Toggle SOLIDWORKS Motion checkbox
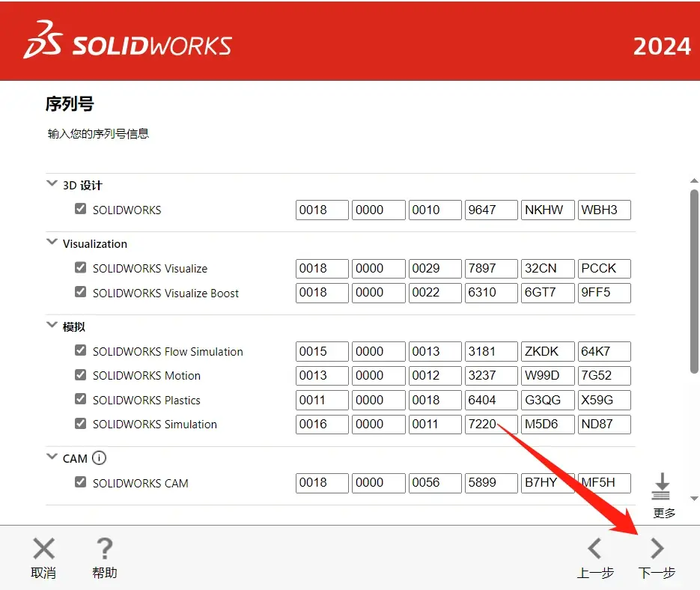The height and width of the screenshot is (590, 700). point(80,374)
